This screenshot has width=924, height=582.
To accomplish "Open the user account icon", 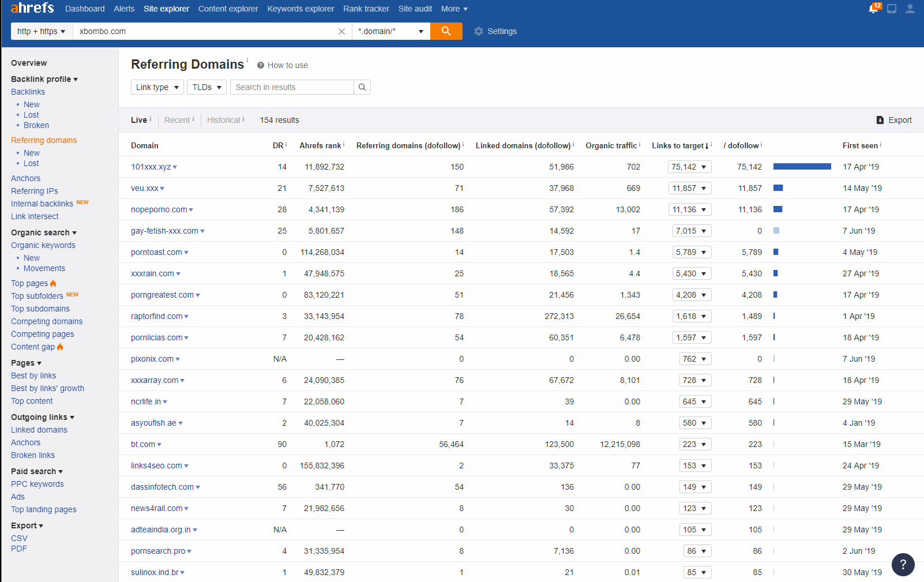I will click(910, 9).
